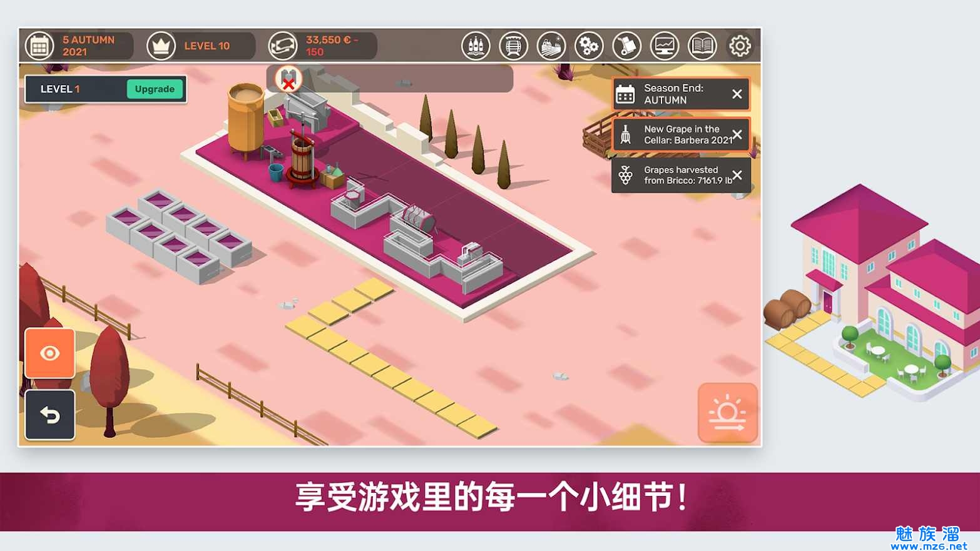The width and height of the screenshot is (980, 551).
Task: Open the vineyard field tractor icon
Action: pyautogui.click(x=551, y=46)
